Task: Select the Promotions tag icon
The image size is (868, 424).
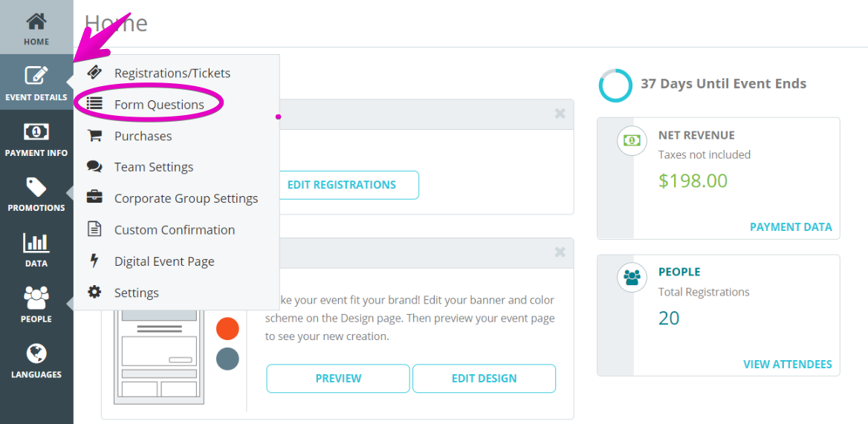Action: pyautogui.click(x=36, y=187)
